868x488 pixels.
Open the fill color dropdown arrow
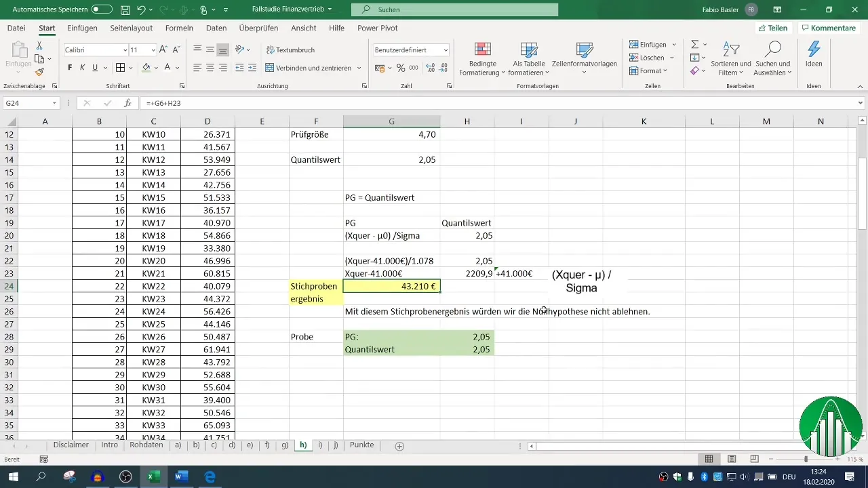(156, 68)
